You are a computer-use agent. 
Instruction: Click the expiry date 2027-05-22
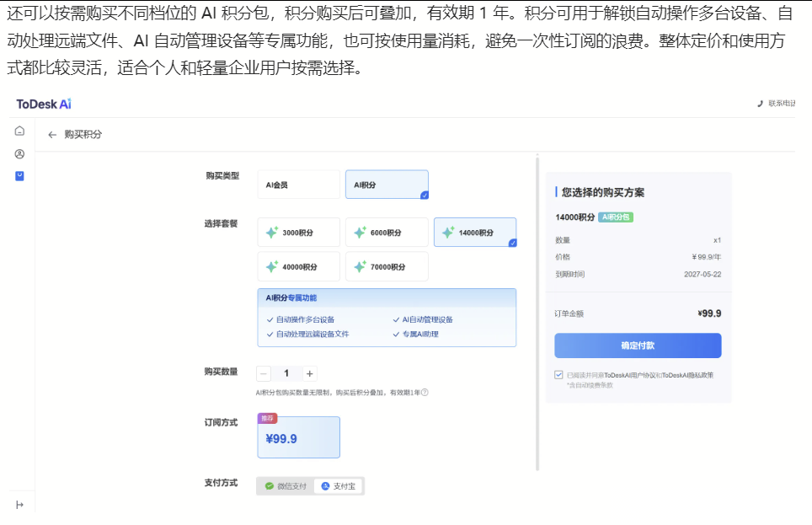click(x=702, y=274)
